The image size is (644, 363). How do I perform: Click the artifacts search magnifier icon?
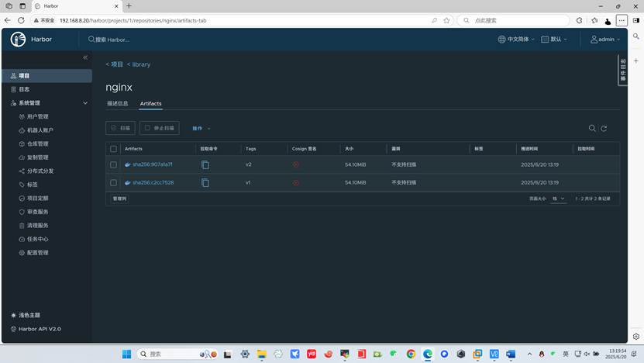(x=592, y=128)
